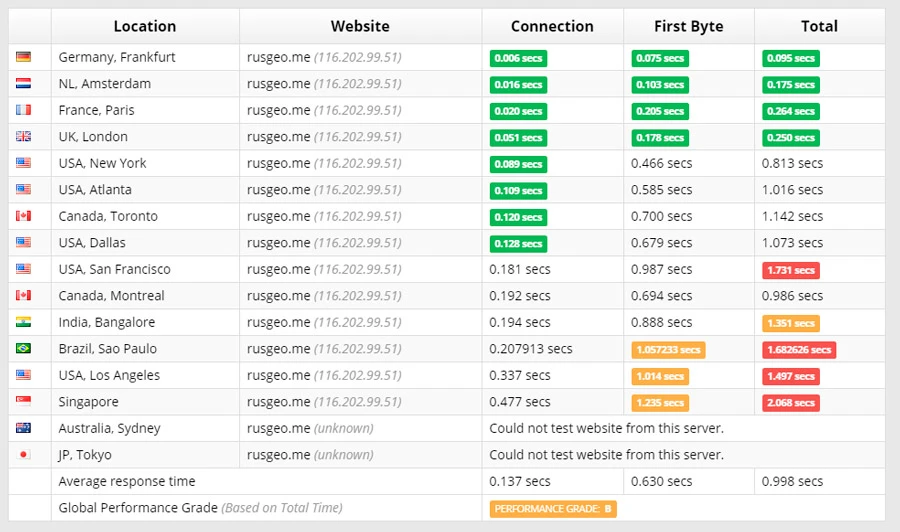
Task: Click the Singapore flag icon
Action: 24,401
